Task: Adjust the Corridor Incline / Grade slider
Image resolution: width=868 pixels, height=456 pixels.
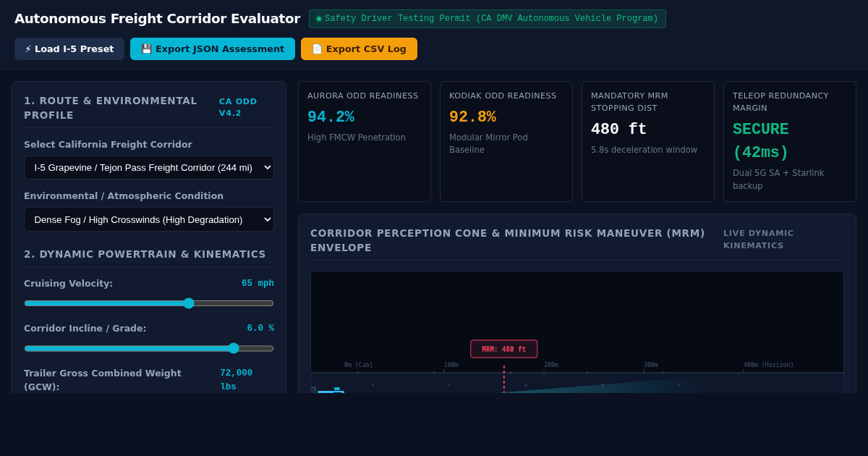Action: [149, 348]
